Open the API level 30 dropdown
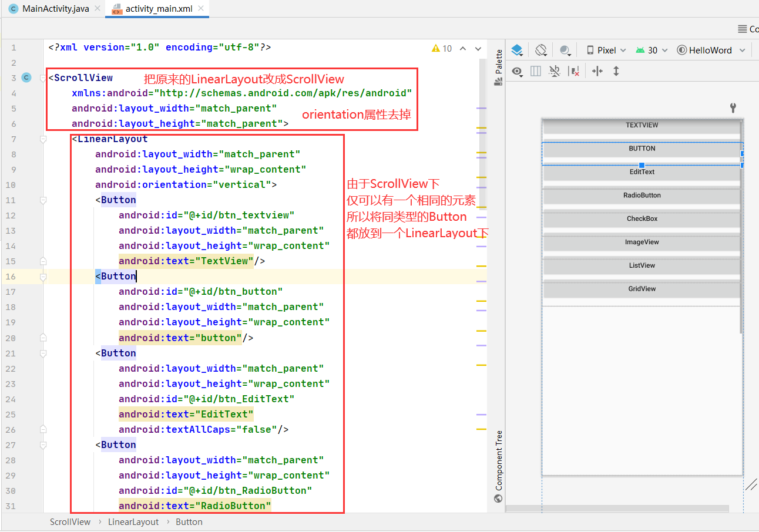This screenshot has width=759, height=532. pyautogui.click(x=651, y=50)
